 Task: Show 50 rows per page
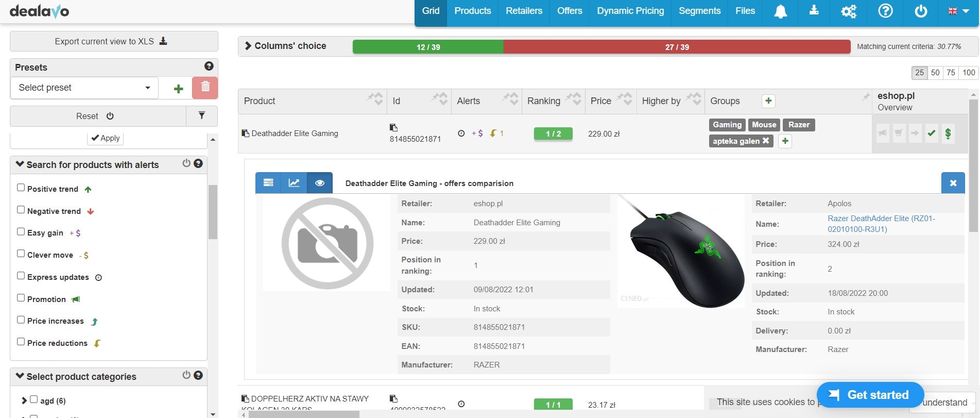click(935, 73)
